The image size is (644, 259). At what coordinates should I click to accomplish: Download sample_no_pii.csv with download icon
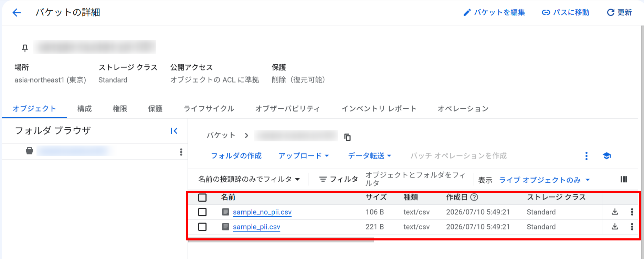point(615,212)
